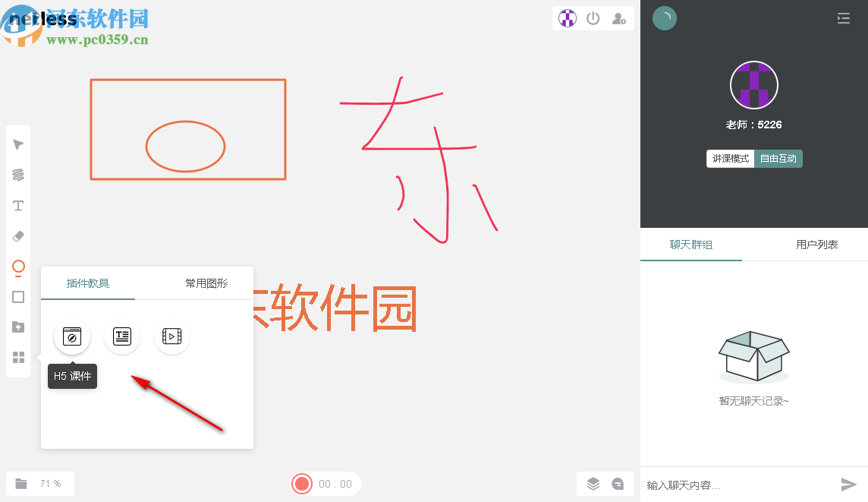
Task: Activate the eraser tool
Action: coord(18,235)
